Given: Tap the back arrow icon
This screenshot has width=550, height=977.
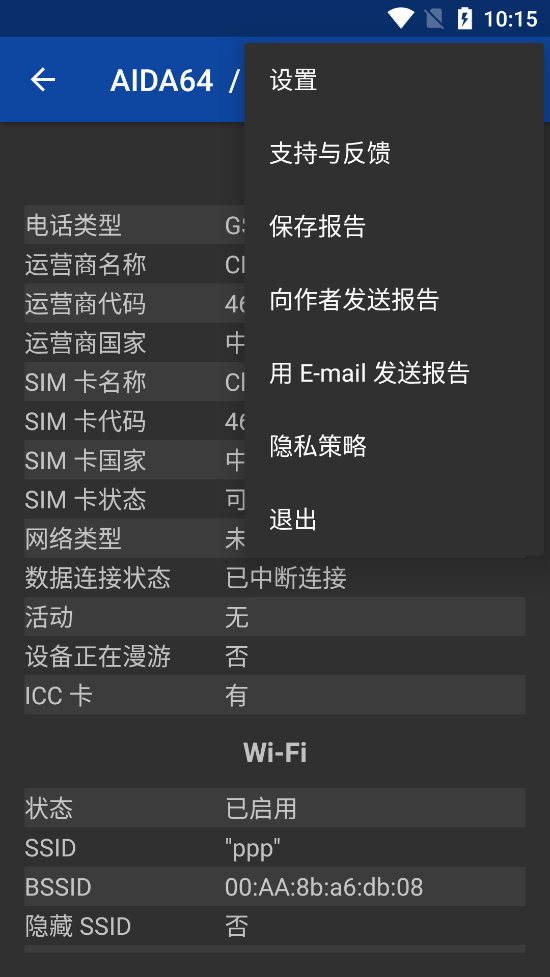Looking at the screenshot, I should point(43,80).
